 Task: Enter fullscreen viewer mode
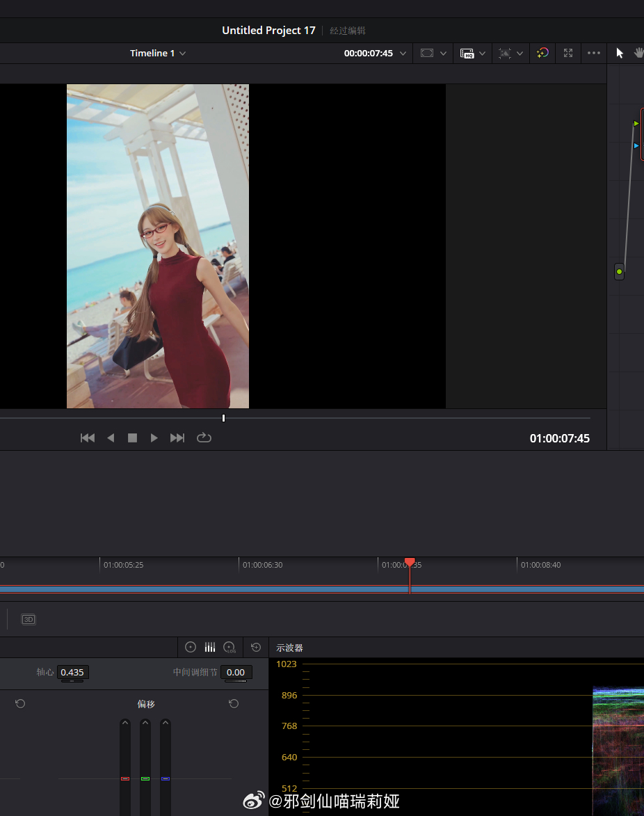568,53
